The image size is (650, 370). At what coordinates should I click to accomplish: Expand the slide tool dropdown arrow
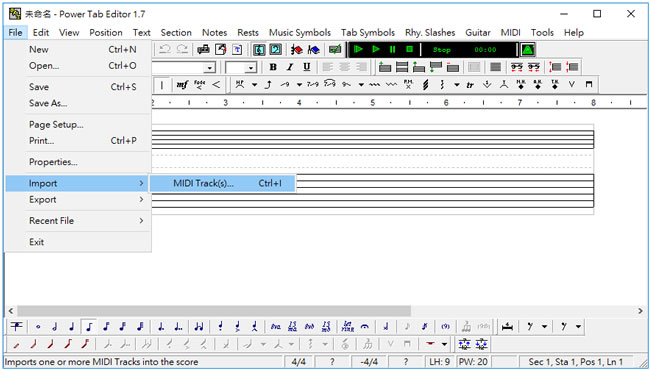[299, 85]
